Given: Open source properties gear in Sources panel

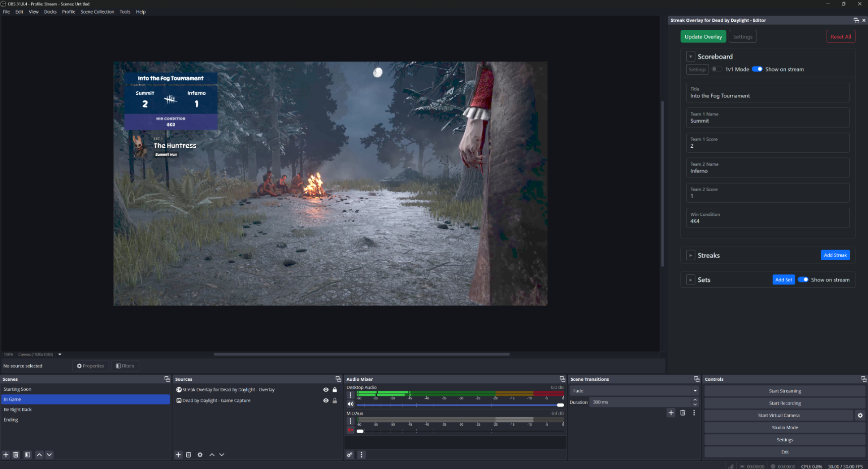Looking at the screenshot, I should [x=200, y=455].
